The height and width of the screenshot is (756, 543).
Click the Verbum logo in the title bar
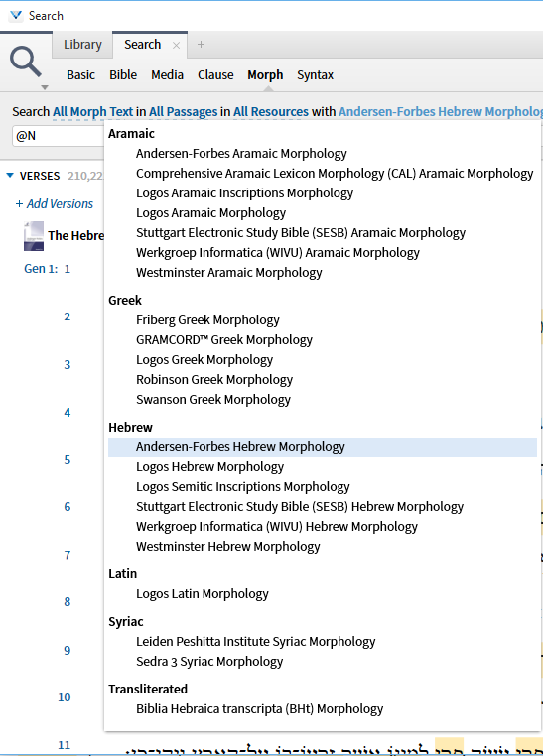pos(16,16)
